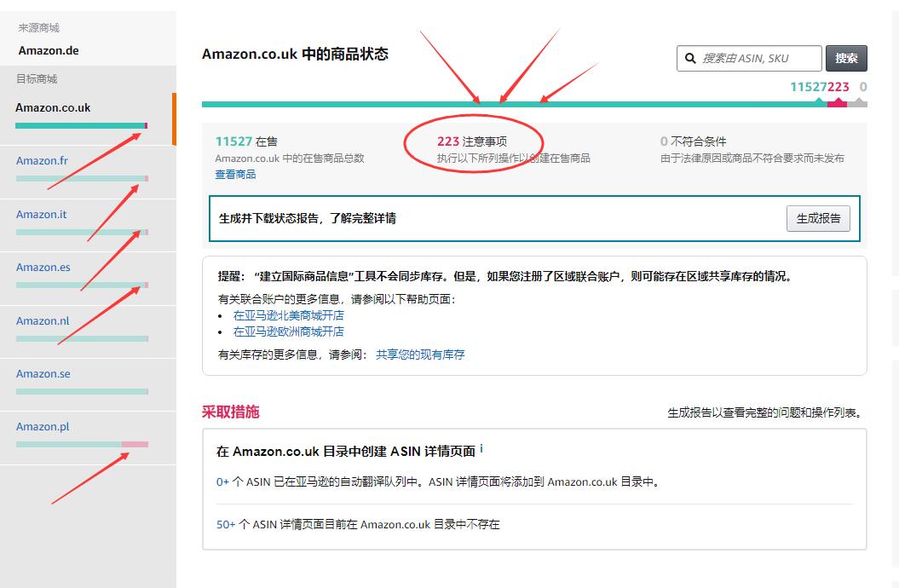
Task: Open 在亚马逊北美商城开店 help link
Action: pyautogui.click(x=288, y=315)
